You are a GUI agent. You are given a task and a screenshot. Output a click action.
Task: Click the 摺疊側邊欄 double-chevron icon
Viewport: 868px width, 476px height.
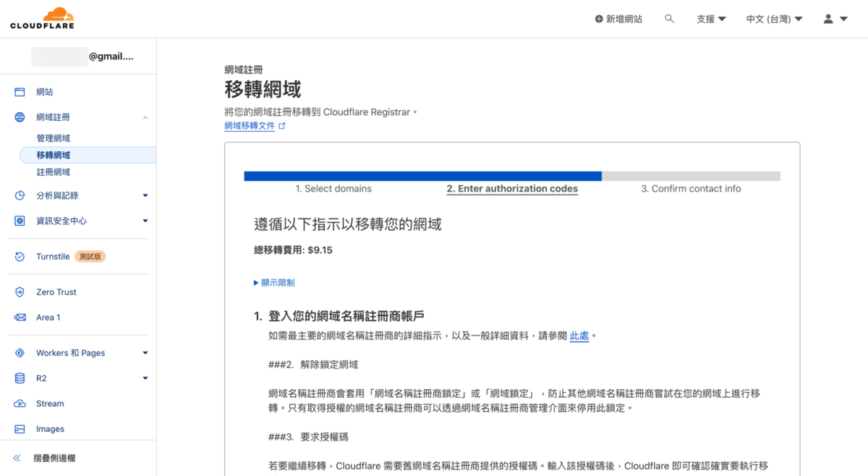(x=17, y=458)
